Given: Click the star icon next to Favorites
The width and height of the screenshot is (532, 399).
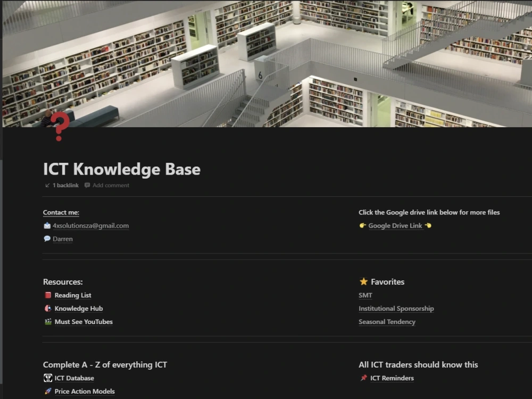Looking at the screenshot, I should 364,281.
